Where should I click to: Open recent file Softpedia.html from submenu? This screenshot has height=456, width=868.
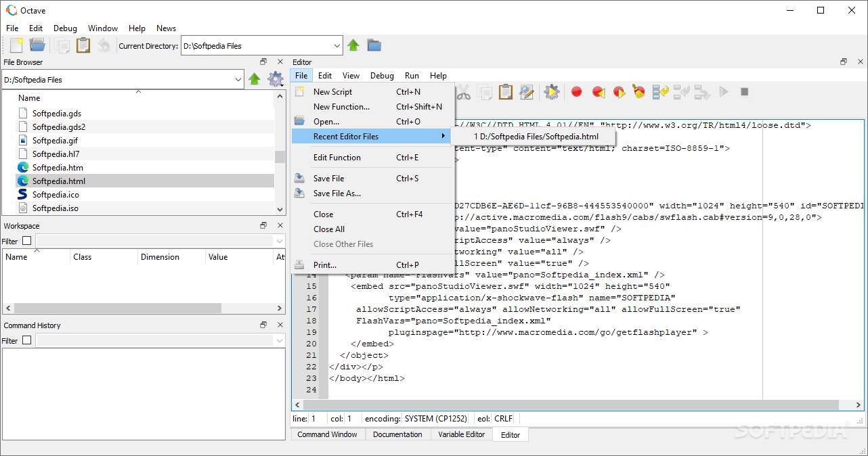(x=533, y=137)
